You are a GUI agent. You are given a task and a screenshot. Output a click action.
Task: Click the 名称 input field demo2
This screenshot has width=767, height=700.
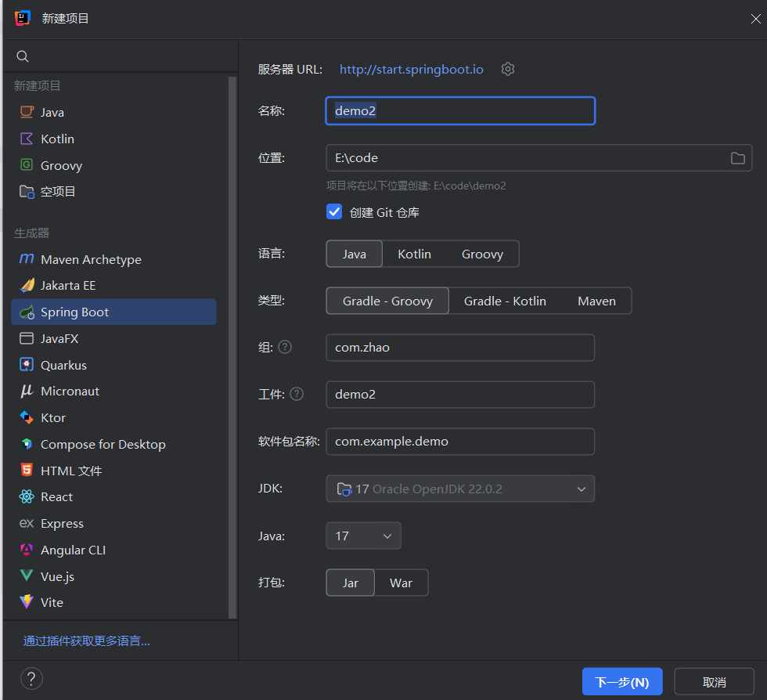point(460,110)
